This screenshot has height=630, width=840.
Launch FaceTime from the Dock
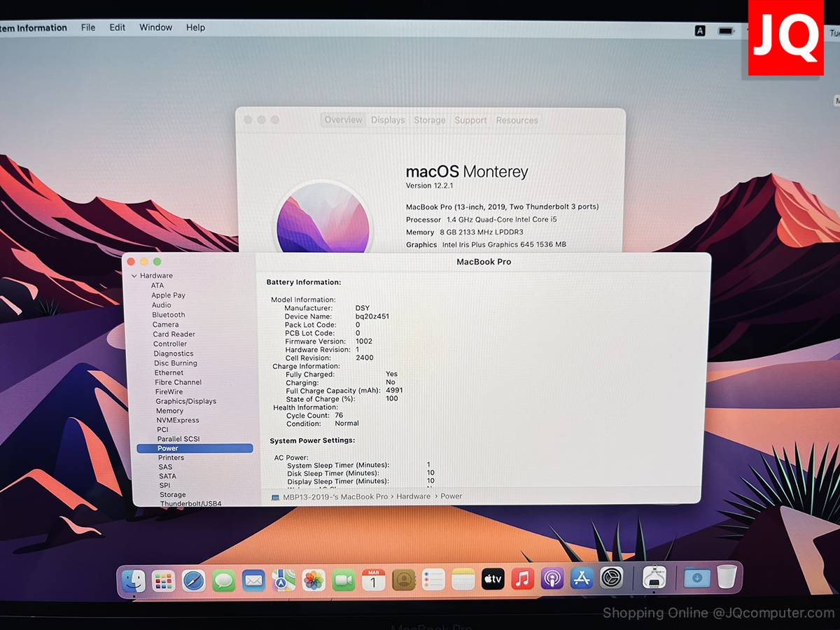pyautogui.click(x=344, y=580)
